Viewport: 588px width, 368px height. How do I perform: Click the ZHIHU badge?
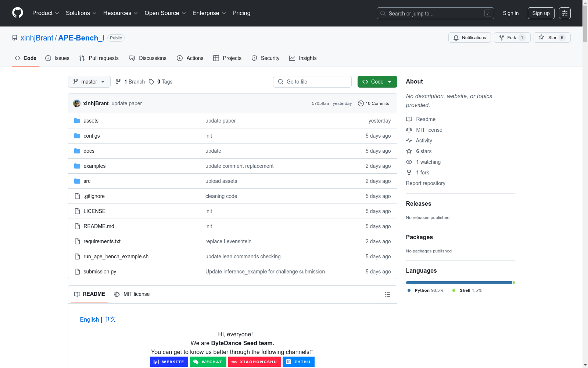coord(298,362)
